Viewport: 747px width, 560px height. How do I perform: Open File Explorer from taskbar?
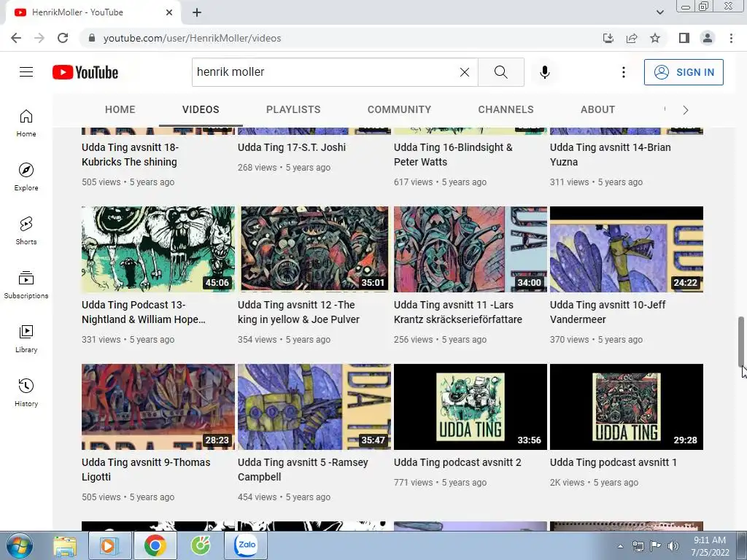65,545
